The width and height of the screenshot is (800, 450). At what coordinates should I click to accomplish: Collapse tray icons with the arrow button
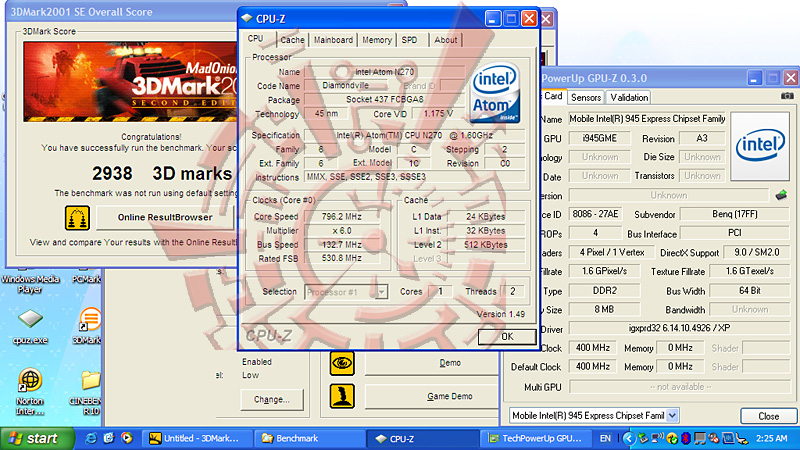tap(629, 438)
